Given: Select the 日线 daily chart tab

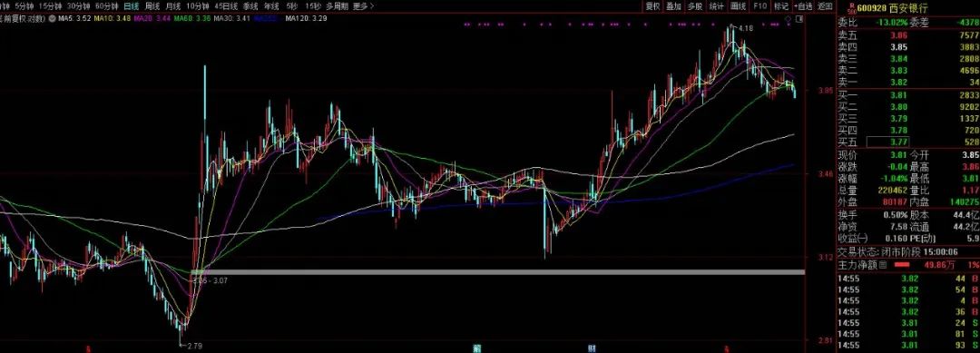Looking at the screenshot, I should click(132, 6).
